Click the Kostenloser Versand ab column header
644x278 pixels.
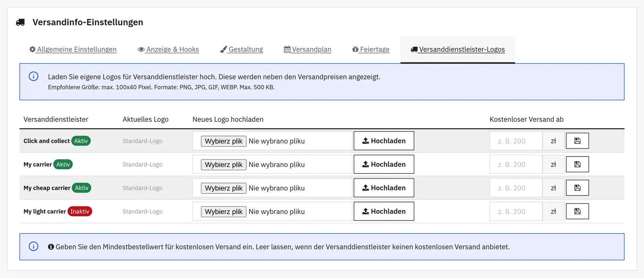click(526, 119)
